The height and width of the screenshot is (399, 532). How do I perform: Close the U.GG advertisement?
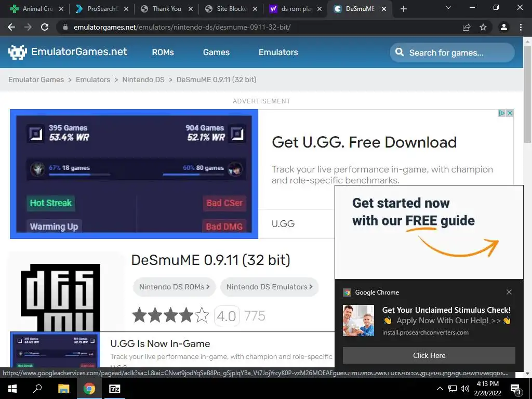(510, 113)
